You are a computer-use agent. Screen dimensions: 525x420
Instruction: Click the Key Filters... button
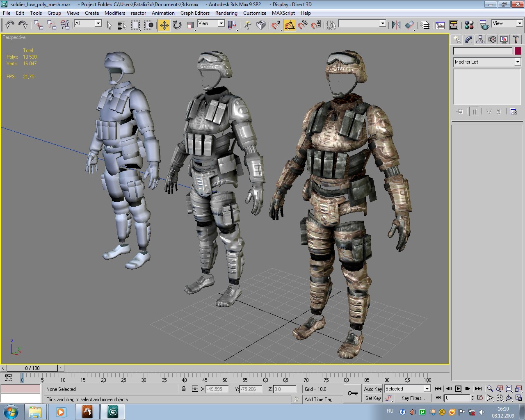pyautogui.click(x=413, y=398)
